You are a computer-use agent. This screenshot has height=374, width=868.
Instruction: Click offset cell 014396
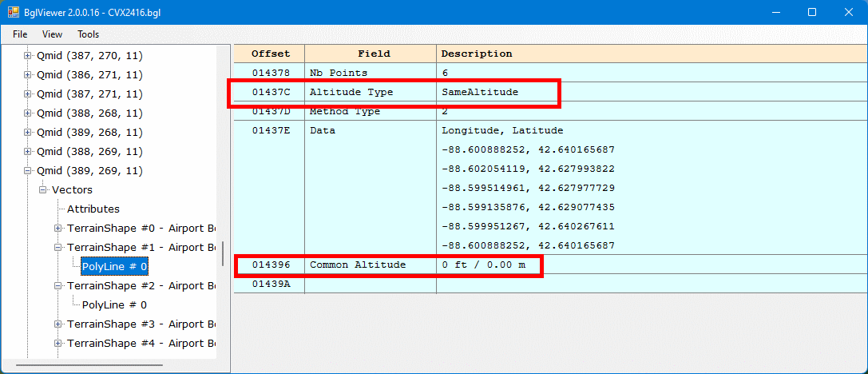270,265
